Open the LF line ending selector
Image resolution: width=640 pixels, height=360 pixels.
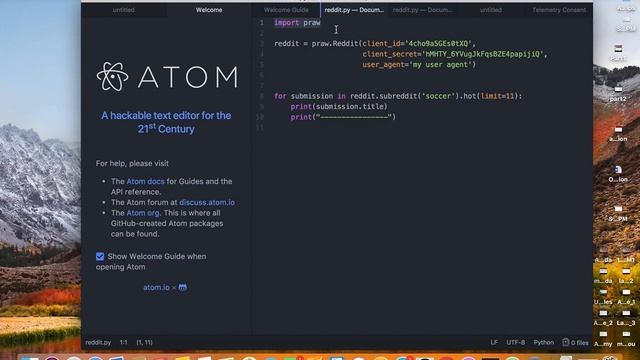[494, 342]
